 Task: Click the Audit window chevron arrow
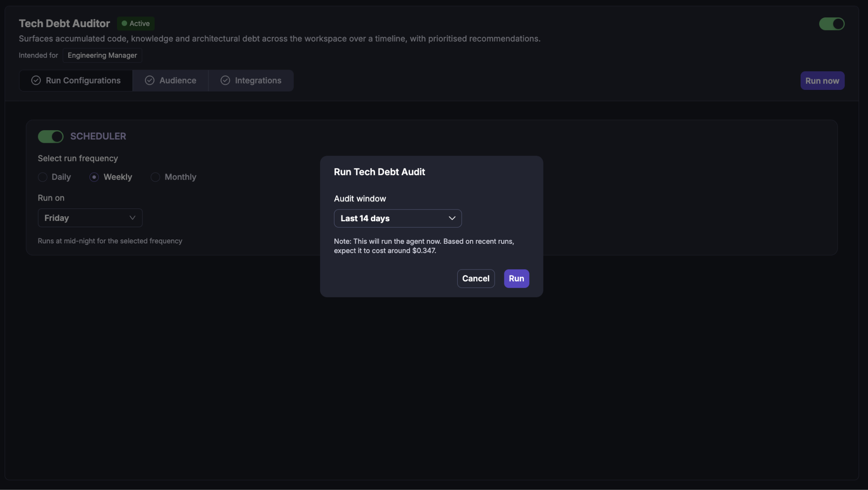click(452, 218)
